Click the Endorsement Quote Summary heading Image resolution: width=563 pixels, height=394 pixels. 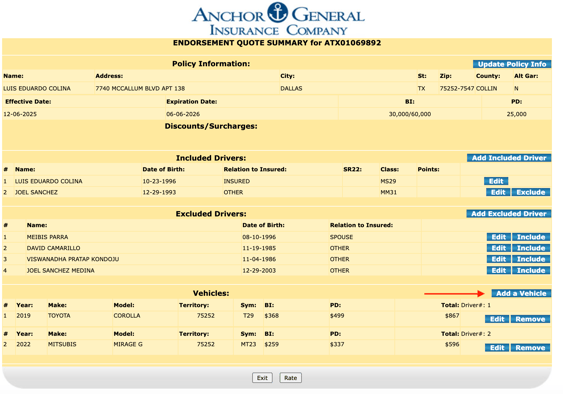point(277,43)
